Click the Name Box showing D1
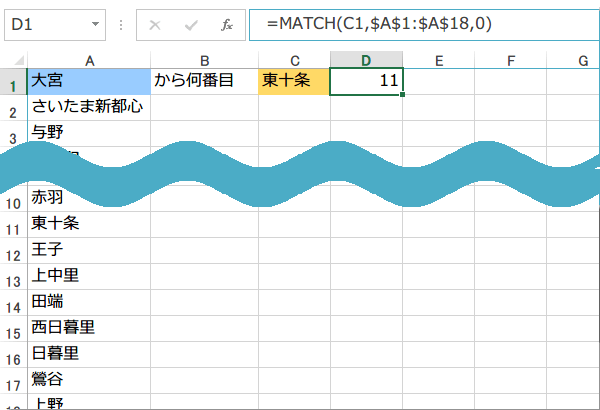This screenshot has width=600, height=410. click(x=55, y=25)
